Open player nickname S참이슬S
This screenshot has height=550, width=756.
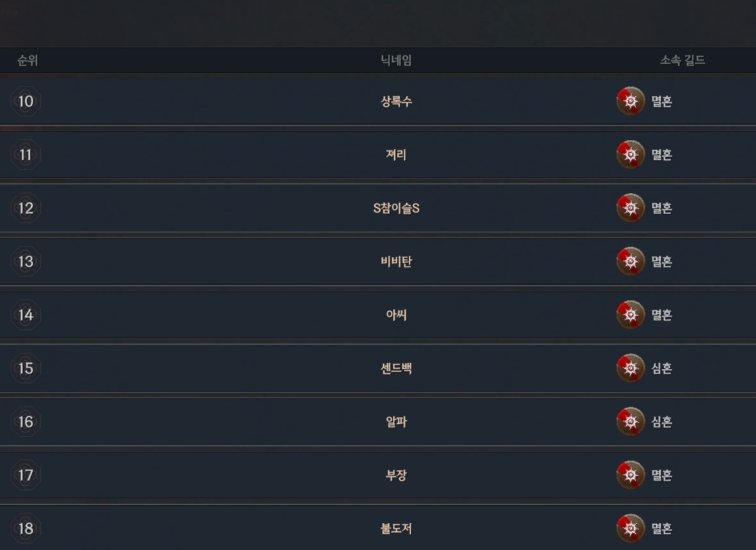pyautogui.click(x=397, y=208)
